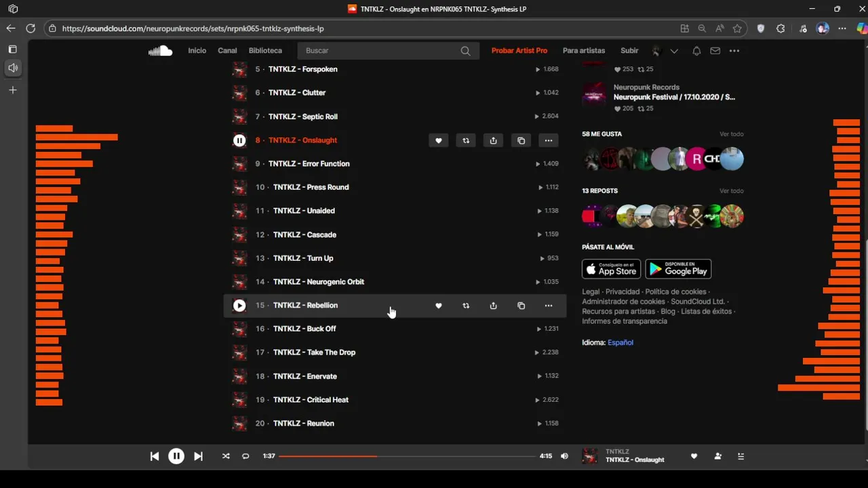Open the SoundCloud header more menu
The image size is (868, 488).
734,51
